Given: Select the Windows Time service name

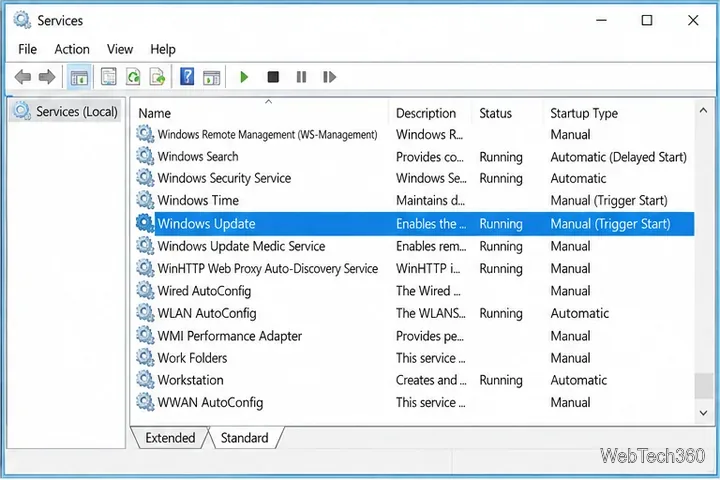Looking at the screenshot, I should [198, 200].
